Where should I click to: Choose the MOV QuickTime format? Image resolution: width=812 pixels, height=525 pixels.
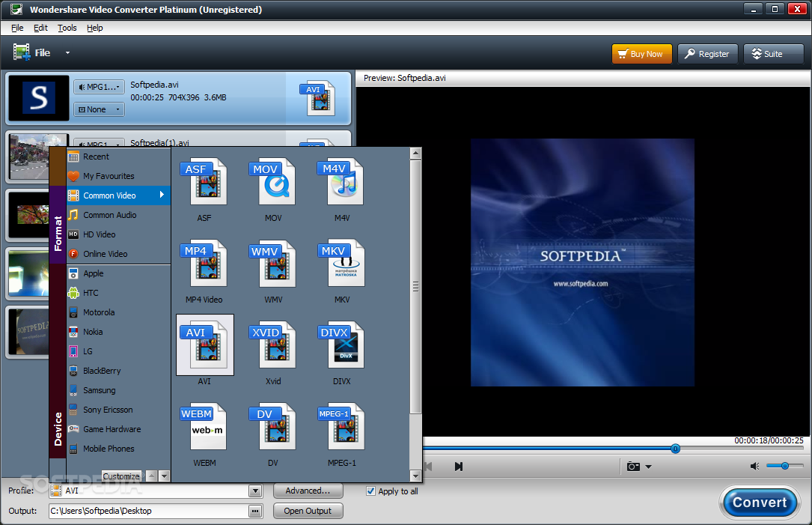273,183
